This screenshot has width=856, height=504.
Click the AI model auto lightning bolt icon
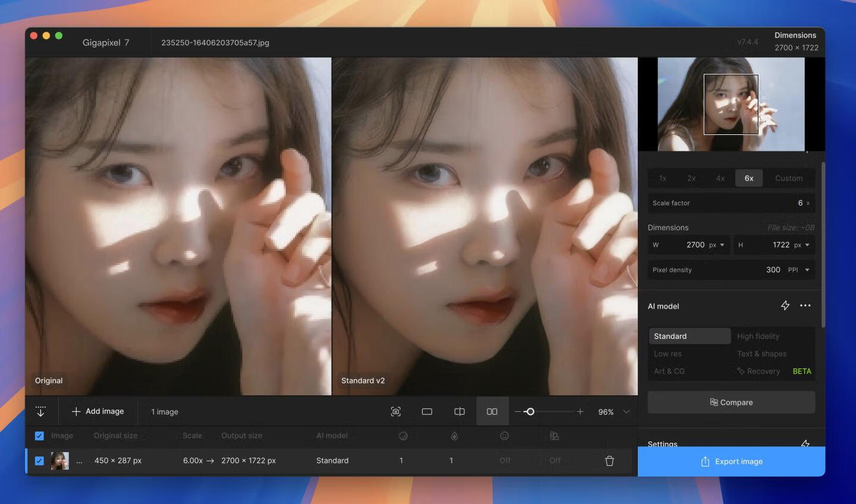[x=785, y=305]
